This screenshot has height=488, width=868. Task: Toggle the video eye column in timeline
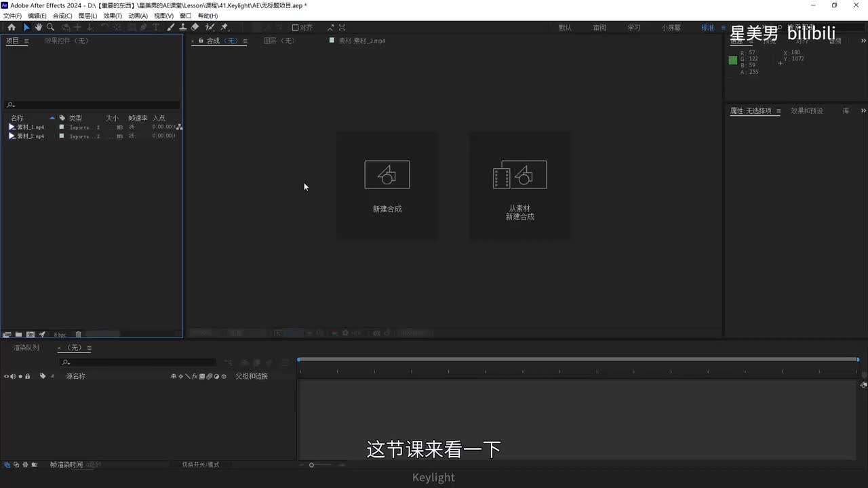pos(7,376)
